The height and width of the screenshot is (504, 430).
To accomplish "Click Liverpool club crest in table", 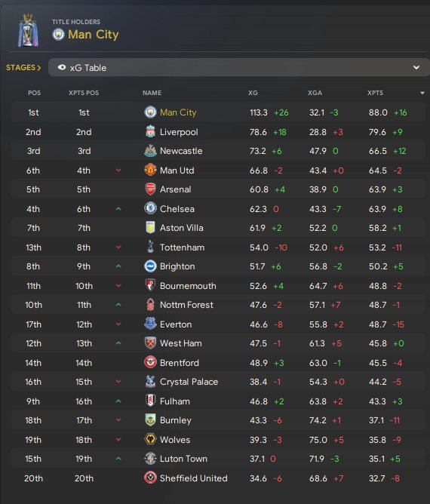I will click(150, 132).
